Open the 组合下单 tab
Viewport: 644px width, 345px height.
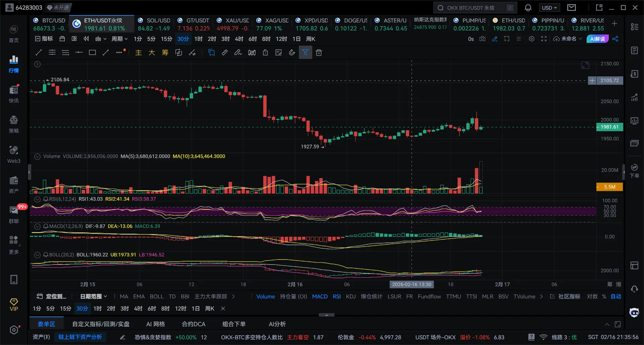tap(234, 324)
